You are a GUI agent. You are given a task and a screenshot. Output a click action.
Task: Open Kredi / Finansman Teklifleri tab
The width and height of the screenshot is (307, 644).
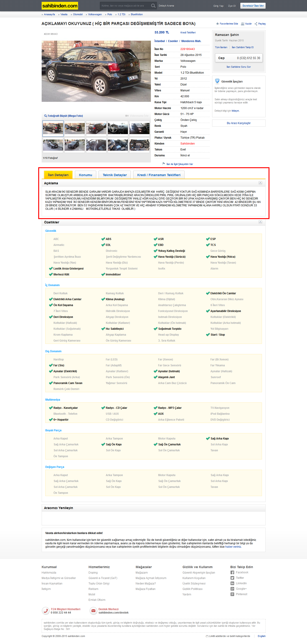159,175
